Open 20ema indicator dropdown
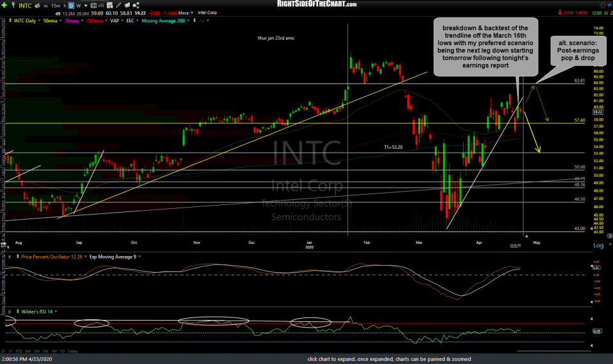The width and height of the screenshot is (613, 364). [x=82, y=20]
